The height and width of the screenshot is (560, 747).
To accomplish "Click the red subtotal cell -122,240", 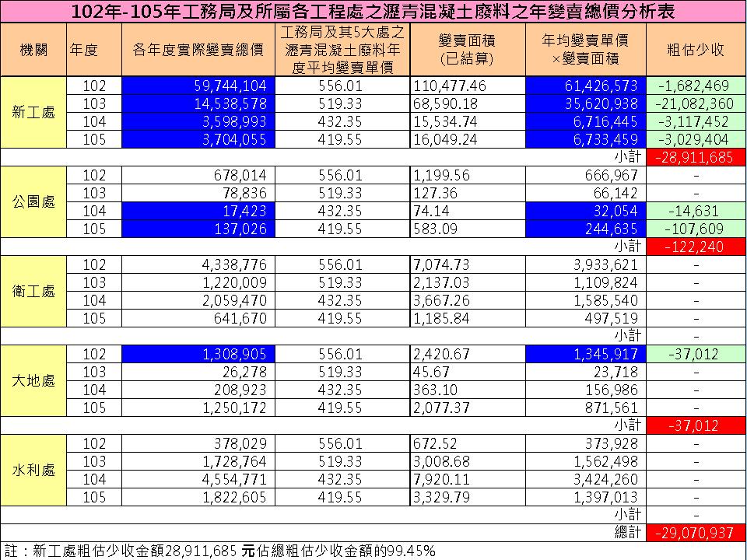I will tap(696, 246).
